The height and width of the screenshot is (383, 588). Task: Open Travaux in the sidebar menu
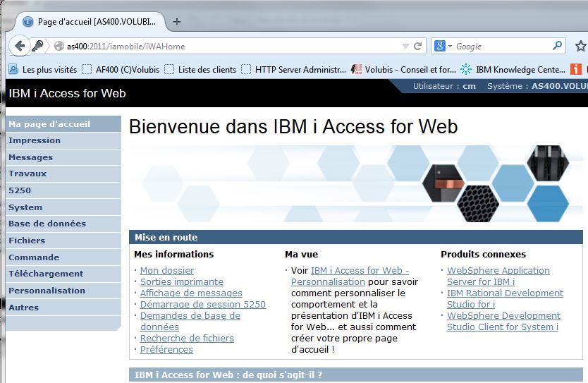point(63,174)
